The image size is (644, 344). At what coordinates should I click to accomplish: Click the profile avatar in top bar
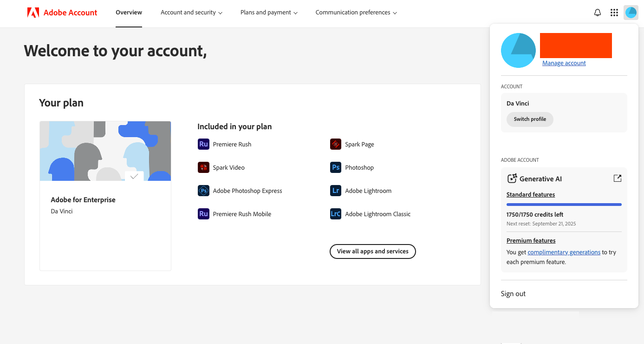(631, 13)
